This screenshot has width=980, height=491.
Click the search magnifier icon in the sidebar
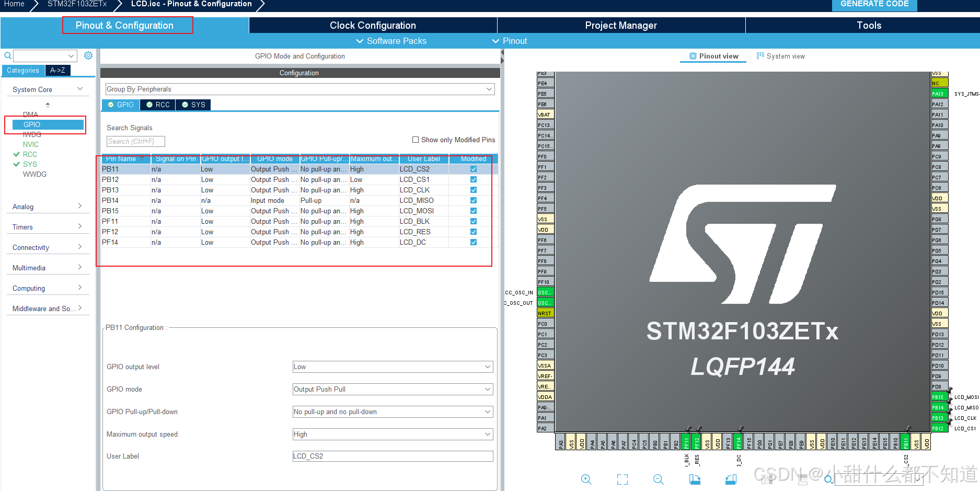7,55
